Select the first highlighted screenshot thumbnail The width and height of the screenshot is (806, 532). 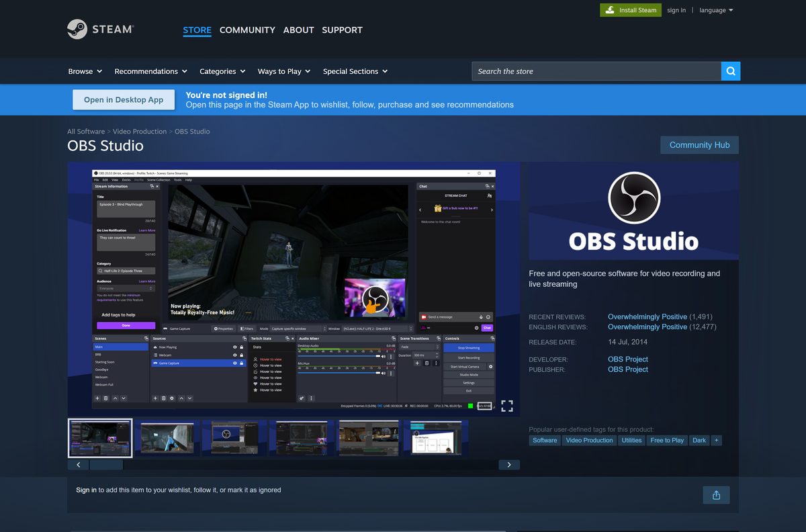click(x=100, y=438)
